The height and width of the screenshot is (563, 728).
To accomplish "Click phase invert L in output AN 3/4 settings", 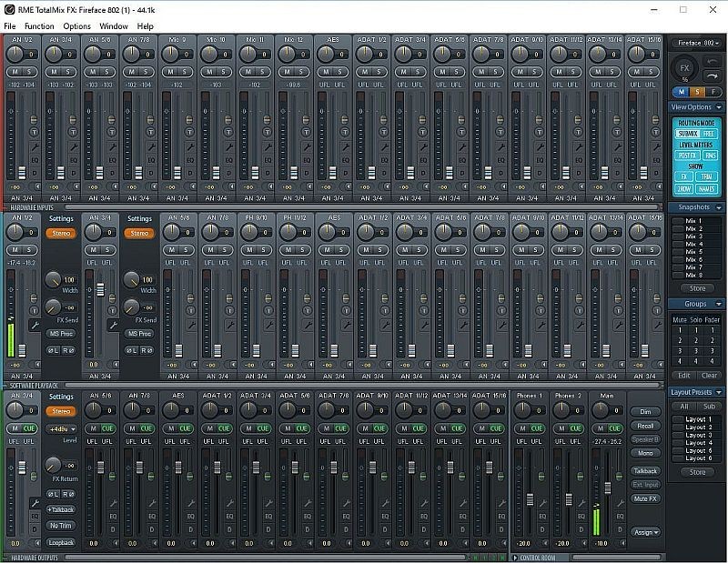I will (54, 494).
